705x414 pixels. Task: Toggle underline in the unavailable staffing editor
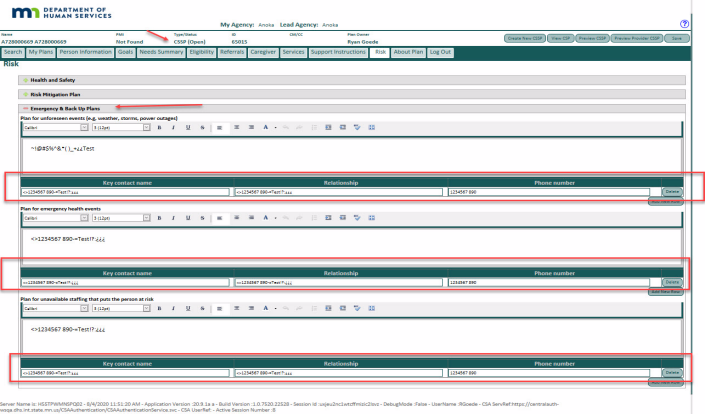point(188,308)
